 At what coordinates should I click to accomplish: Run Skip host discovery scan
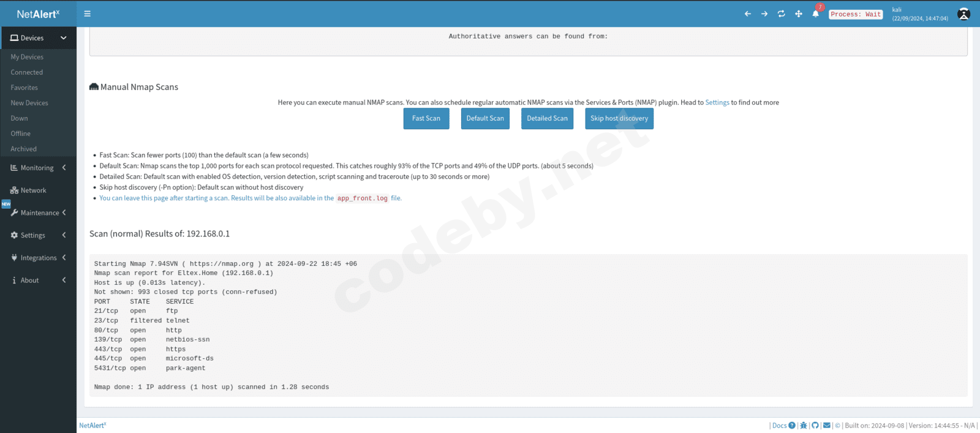(x=619, y=119)
